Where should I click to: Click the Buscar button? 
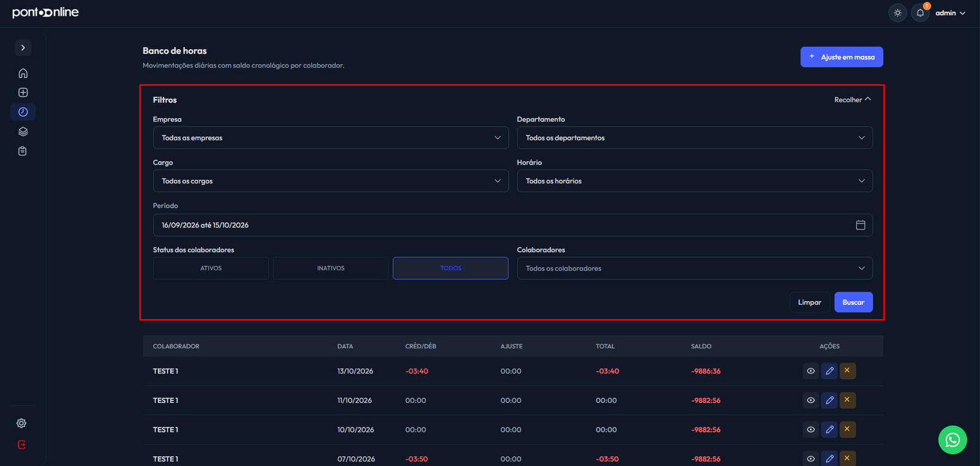pos(853,303)
